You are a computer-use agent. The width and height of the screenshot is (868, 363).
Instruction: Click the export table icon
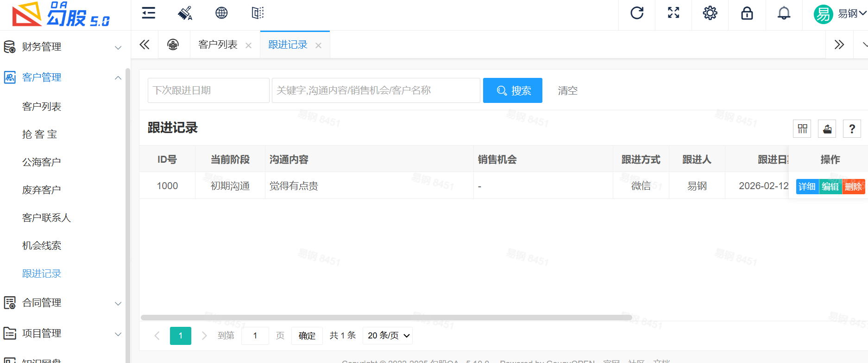pyautogui.click(x=827, y=129)
